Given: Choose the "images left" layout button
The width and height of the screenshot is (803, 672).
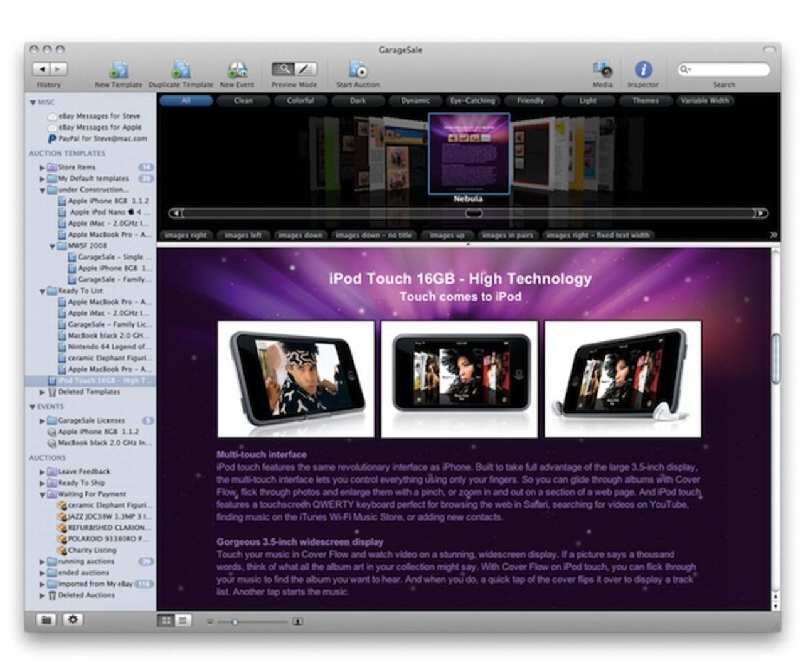Looking at the screenshot, I should [x=243, y=235].
